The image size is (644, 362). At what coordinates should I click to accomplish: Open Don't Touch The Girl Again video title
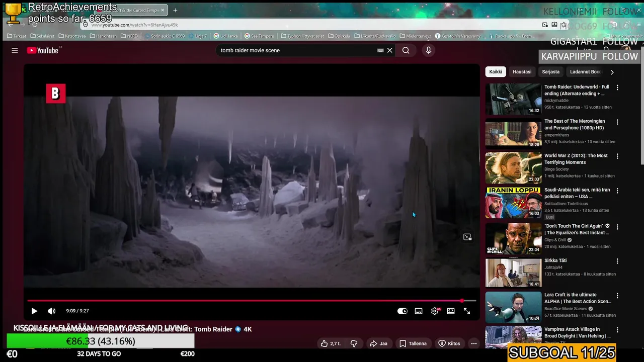[577, 229]
